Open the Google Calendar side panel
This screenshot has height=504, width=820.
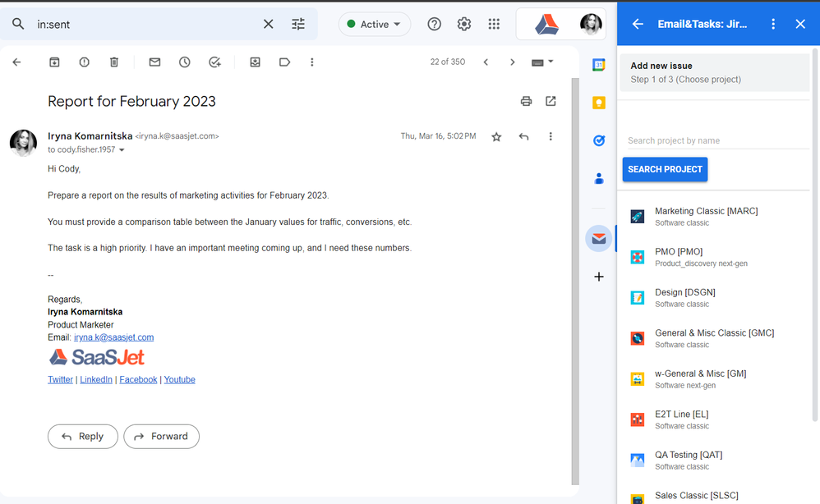coord(599,65)
